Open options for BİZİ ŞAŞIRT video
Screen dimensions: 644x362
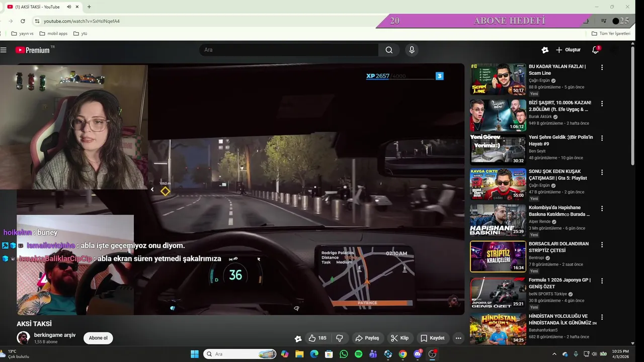coord(602,104)
